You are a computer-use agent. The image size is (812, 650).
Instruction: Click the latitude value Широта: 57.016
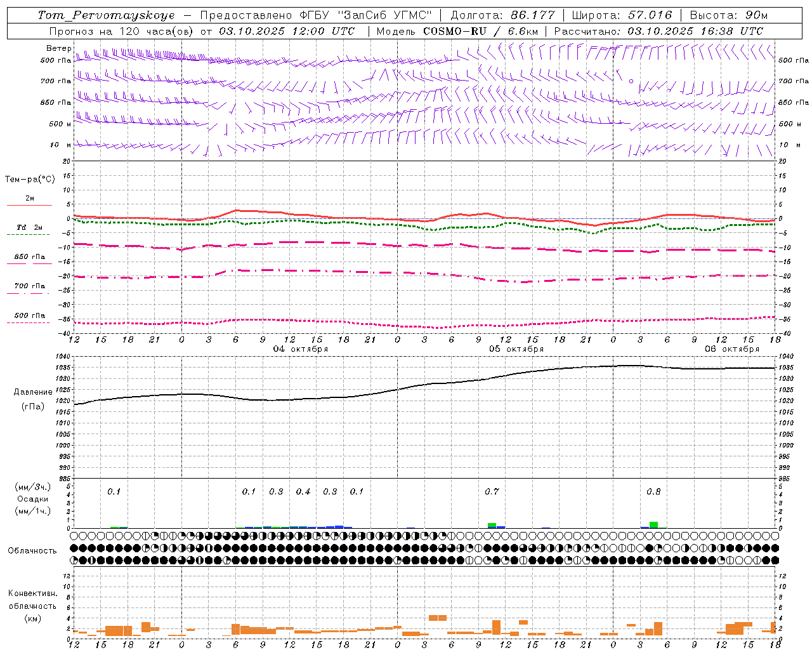tap(622, 15)
